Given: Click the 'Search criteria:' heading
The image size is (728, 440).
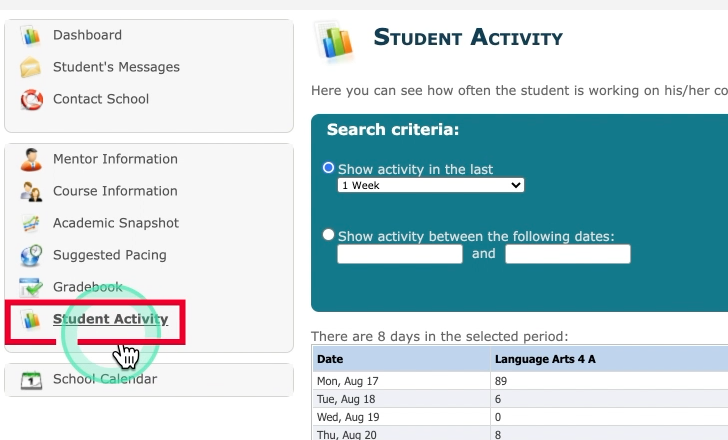Looking at the screenshot, I should 393,129.
